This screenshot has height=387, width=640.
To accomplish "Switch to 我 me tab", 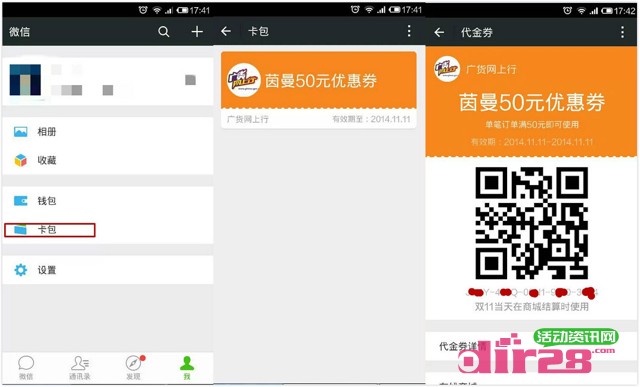I will point(187,368).
